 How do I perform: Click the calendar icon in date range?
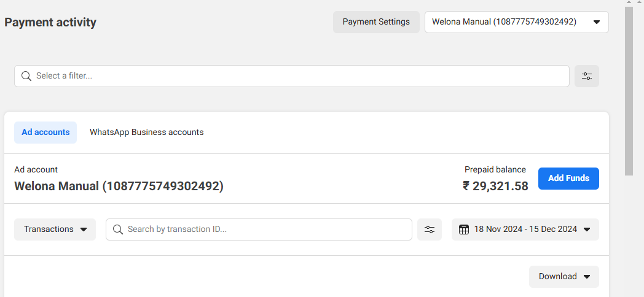[x=464, y=229]
